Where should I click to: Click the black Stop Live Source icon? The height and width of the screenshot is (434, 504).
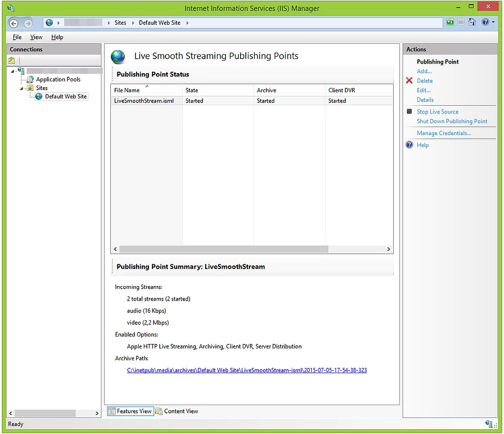(x=409, y=111)
